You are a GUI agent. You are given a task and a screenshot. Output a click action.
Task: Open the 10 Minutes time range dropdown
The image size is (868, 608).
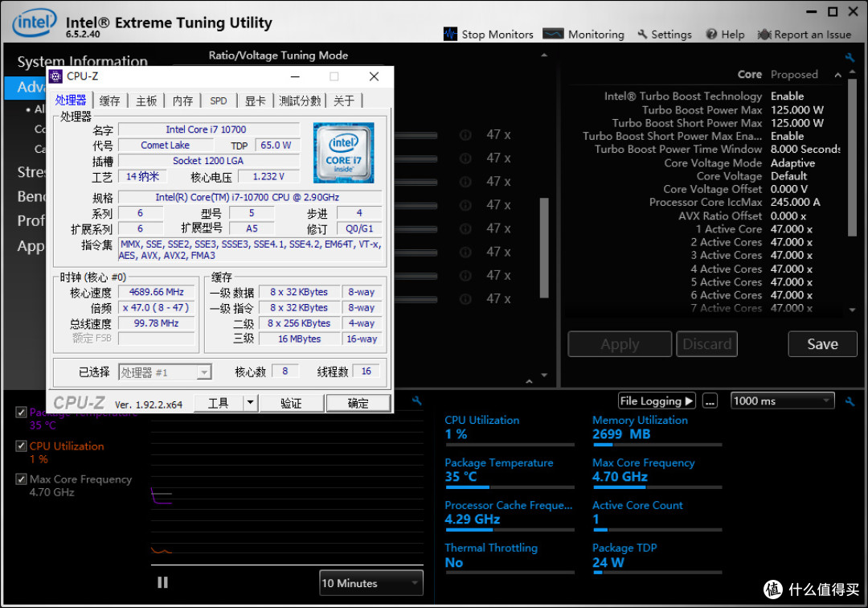pyautogui.click(x=371, y=583)
